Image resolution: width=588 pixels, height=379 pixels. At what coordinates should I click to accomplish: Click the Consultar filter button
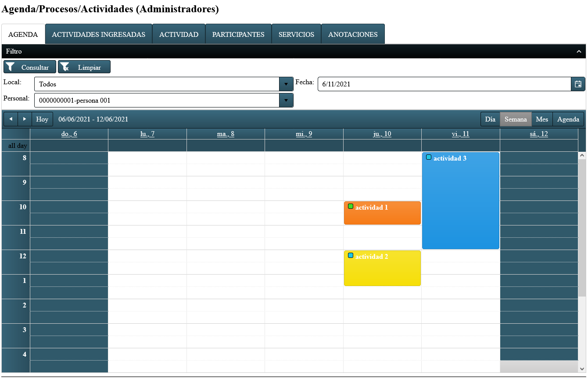30,67
